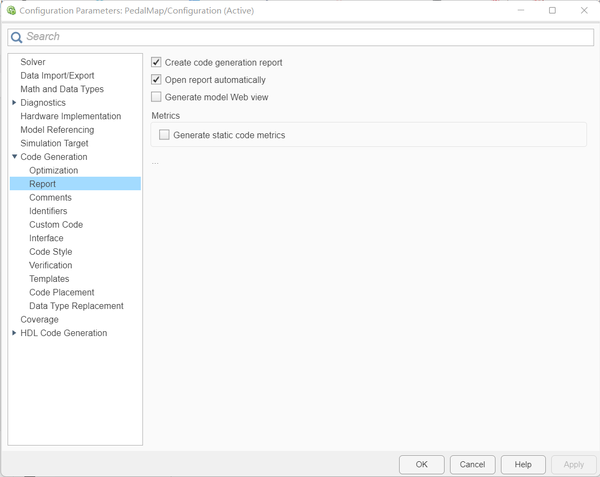Click inside the Search field
The image size is (600, 477).
click(x=300, y=37)
